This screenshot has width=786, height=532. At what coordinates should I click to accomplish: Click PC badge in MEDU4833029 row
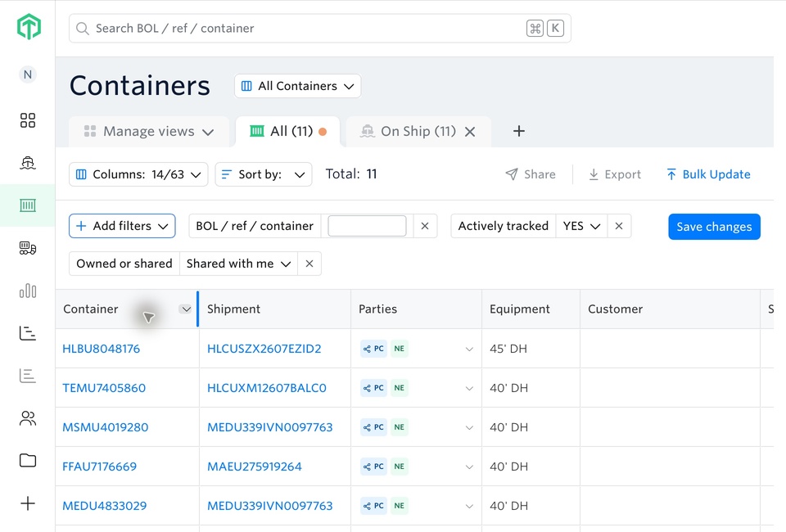[374, 506]
